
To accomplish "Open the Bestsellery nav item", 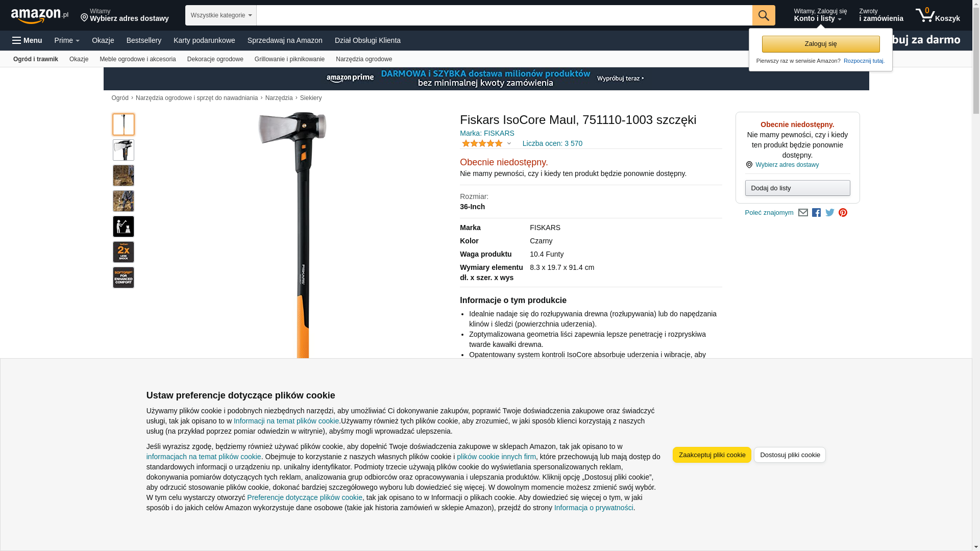I will (144, 40).
